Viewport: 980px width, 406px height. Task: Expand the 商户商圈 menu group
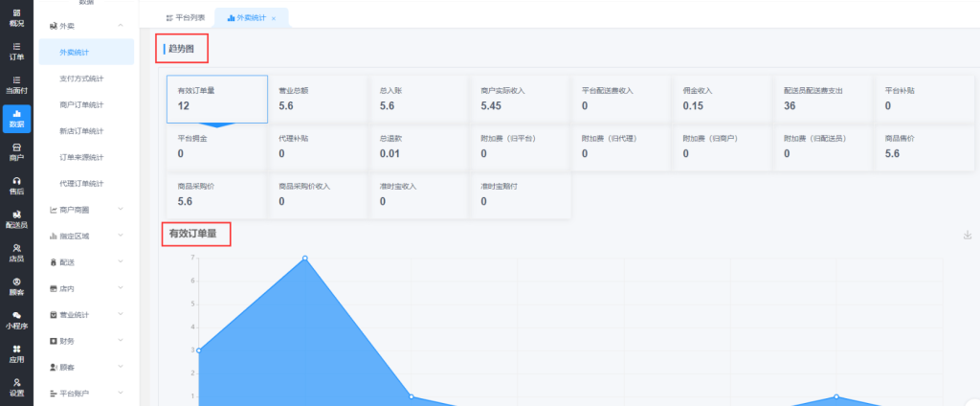120,209
